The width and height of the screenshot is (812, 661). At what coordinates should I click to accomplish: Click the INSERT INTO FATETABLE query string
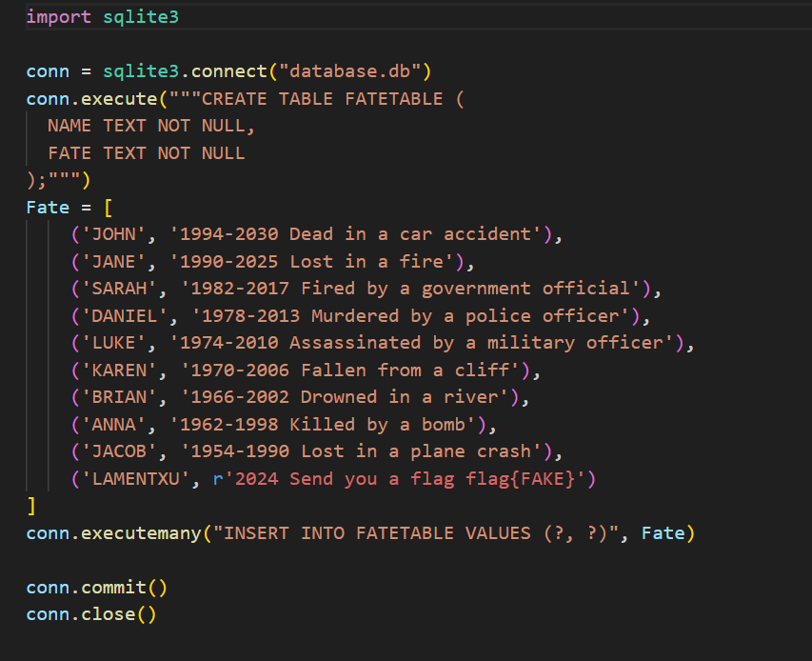click(x=416, y=533)
